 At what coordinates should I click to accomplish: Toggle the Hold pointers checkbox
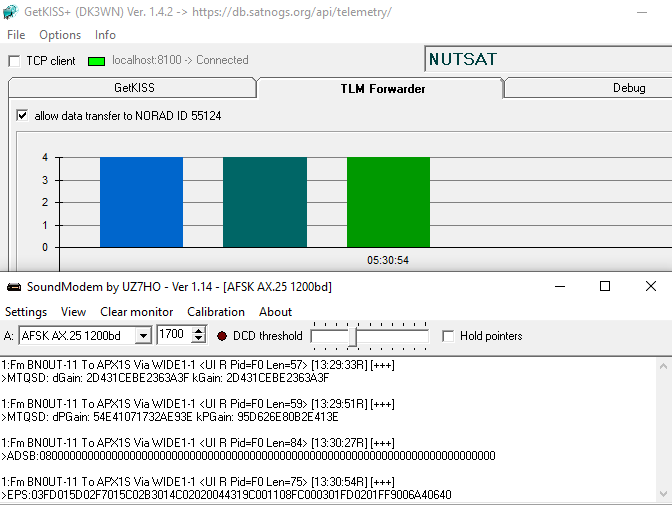(448, 336)
